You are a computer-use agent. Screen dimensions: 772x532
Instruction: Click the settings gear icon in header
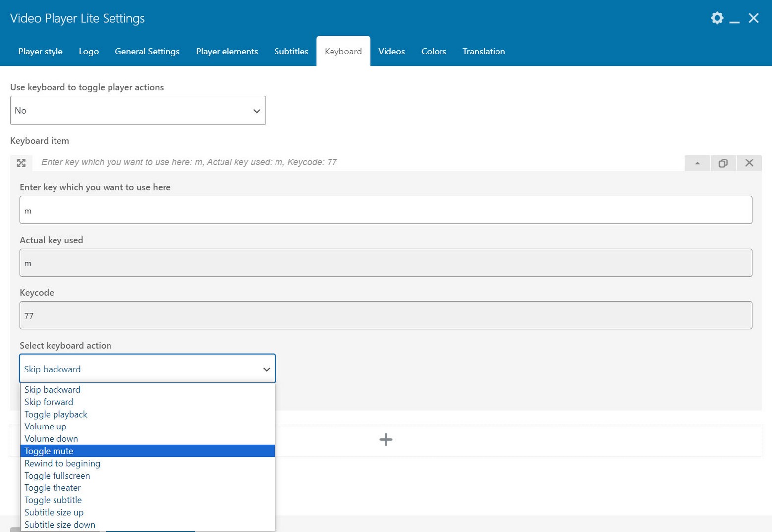(717, 18)
